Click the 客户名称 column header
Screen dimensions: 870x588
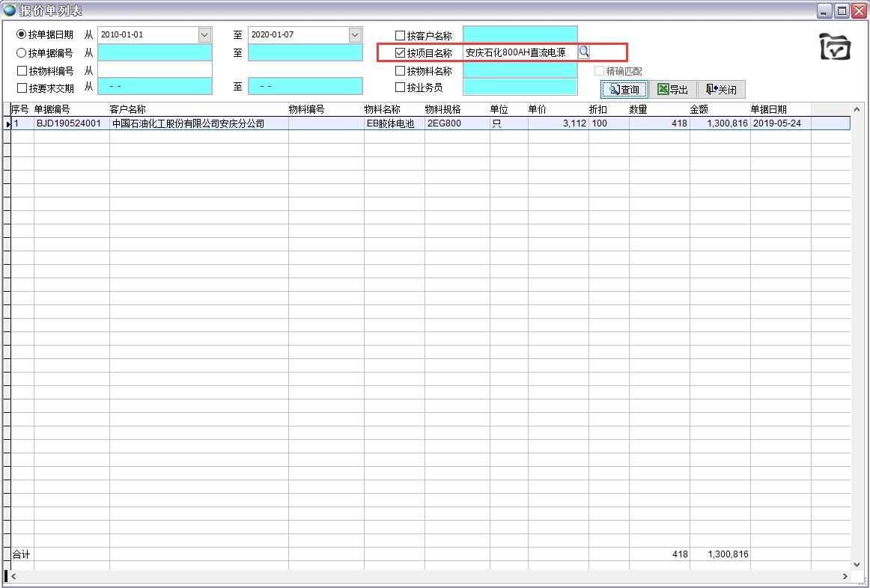198,110
